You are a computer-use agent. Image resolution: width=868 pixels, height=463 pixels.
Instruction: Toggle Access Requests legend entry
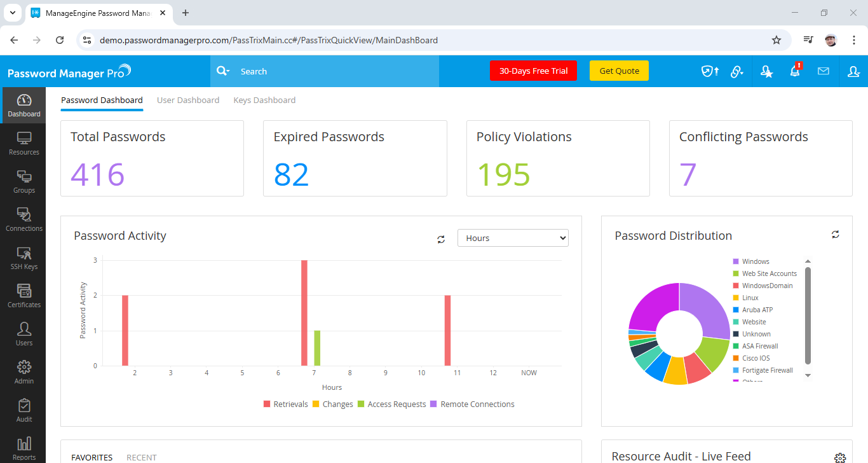391,404
